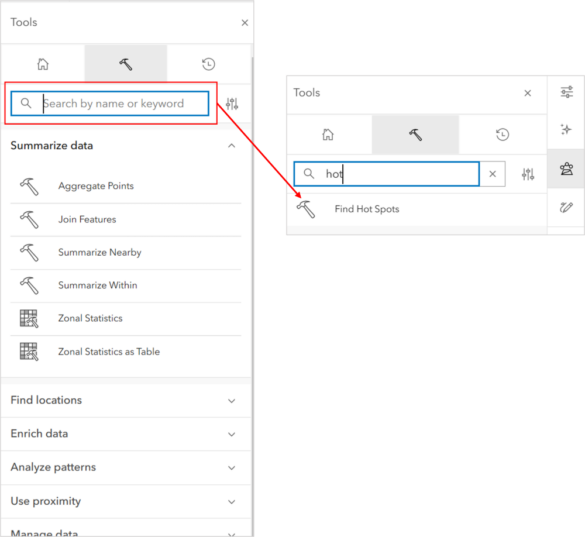This screenshot has height=537, width=585.
Task: Open Home tab in right Tools panel
Action: tap(328, 134)
